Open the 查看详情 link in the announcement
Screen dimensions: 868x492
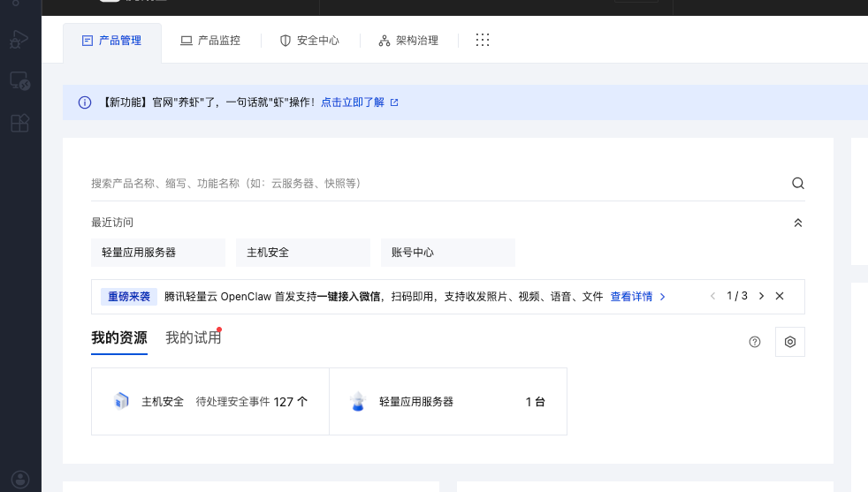(637, 297)
